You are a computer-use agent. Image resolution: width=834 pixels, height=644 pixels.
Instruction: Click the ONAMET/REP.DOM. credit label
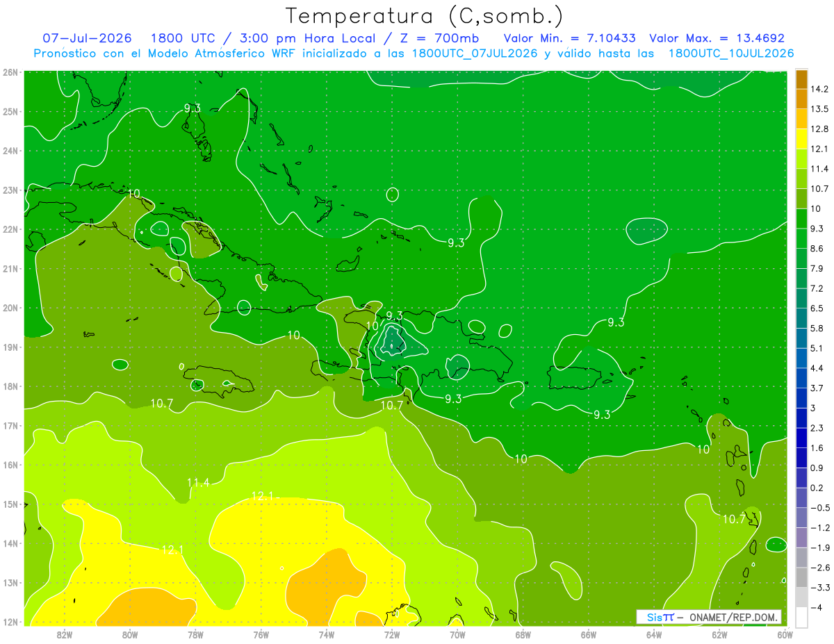click(x=732, y=617)
